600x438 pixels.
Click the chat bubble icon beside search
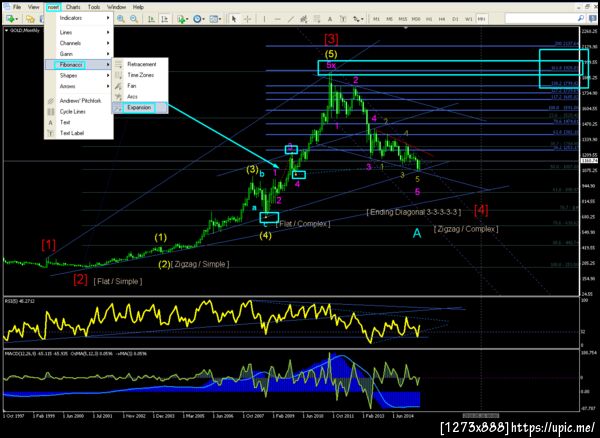click(x=592, y=18)
